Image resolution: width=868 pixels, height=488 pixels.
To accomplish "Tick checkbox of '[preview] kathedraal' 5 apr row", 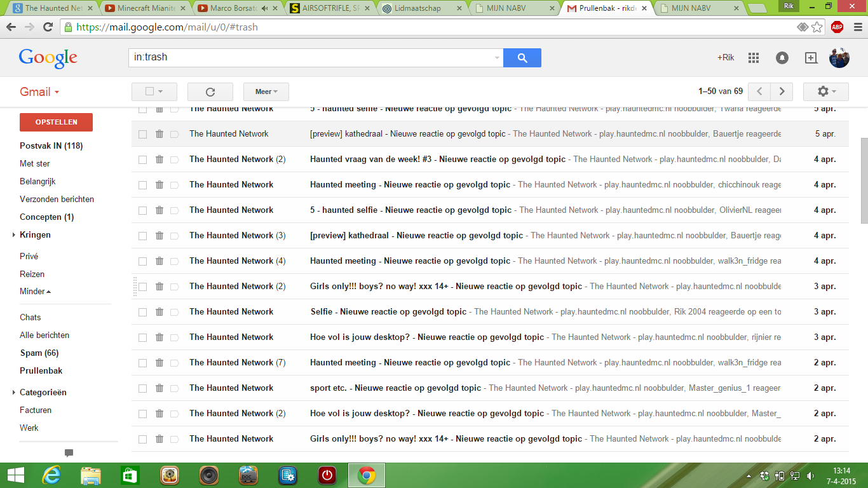I will coord(142,134).
